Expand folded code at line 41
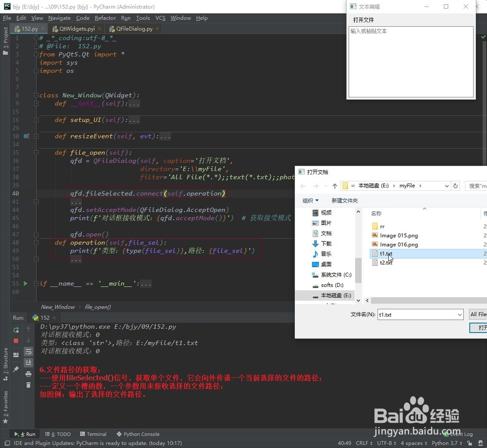This screenshot has height=448, width=487. [37, 202]
